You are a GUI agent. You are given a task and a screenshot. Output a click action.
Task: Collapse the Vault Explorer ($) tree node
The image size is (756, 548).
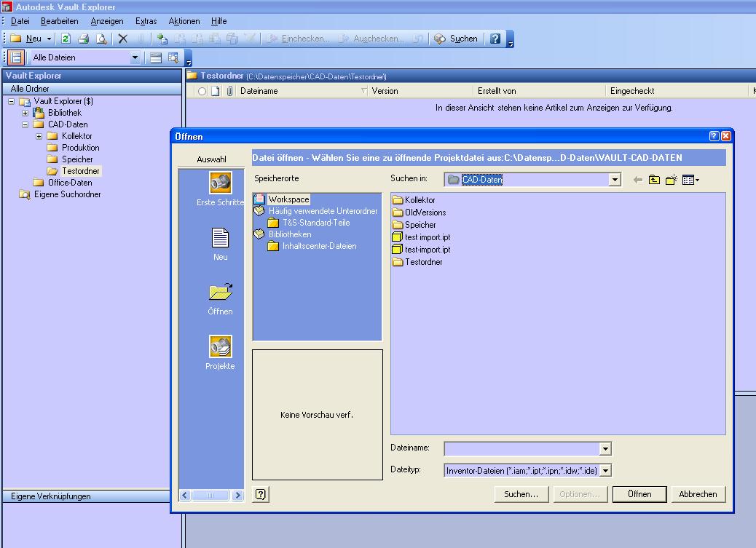pyautogui.click(x=11, y=101)
